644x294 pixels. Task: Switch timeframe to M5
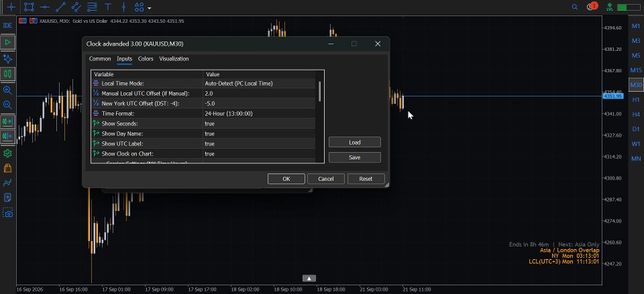pyautogui.click(x=636, y=56)
